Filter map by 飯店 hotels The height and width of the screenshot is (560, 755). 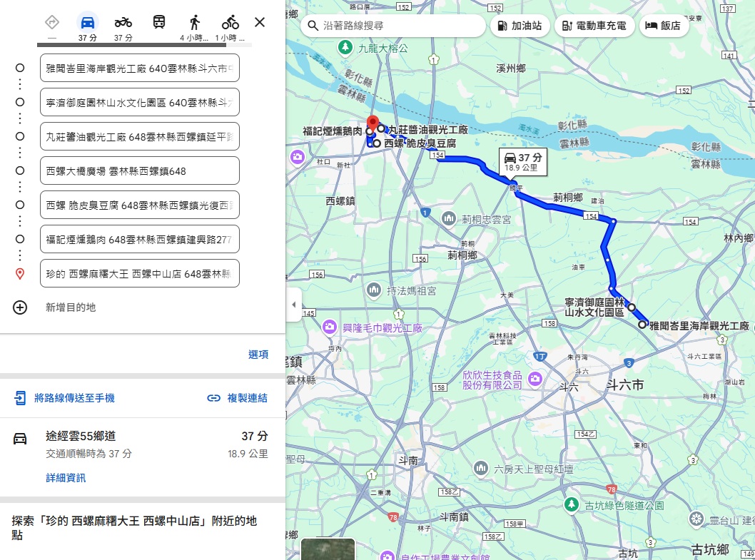coord(664,26)
